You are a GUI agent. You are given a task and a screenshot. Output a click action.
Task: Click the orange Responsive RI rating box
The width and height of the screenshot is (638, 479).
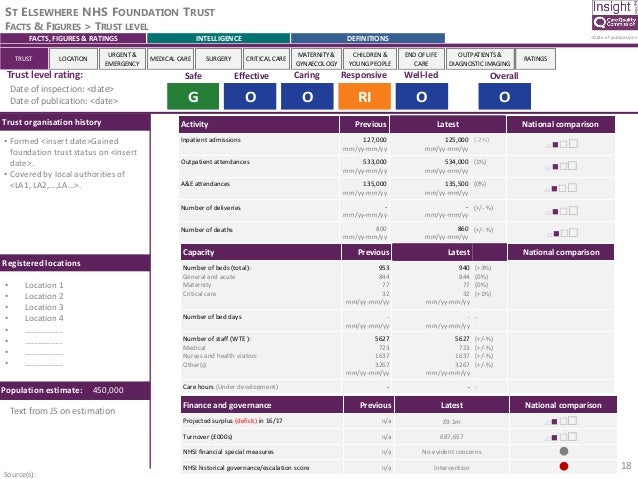tap(365, 96)
